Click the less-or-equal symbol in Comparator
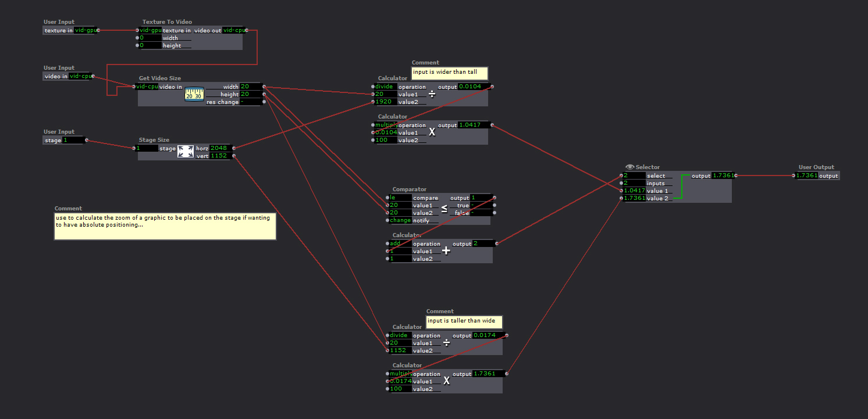868x419 pixels. (444, 209)
